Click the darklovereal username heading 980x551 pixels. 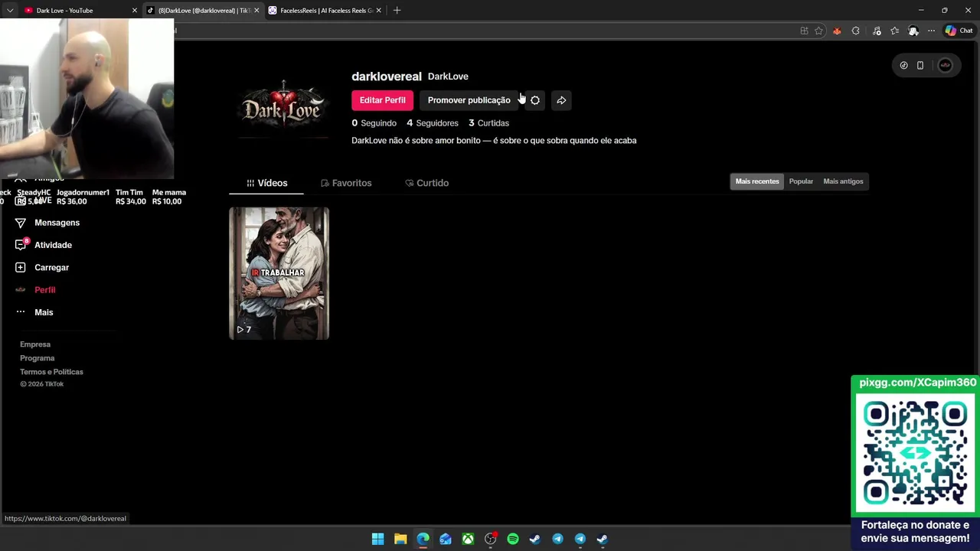click(387, 77)
